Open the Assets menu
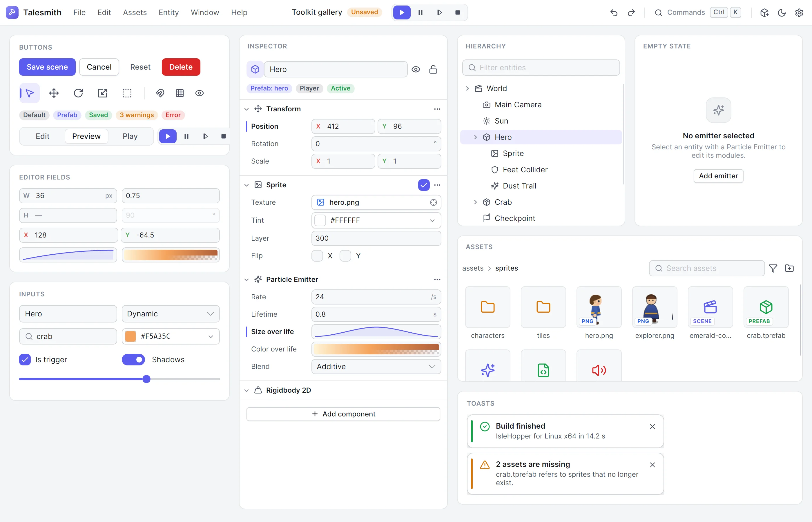Viewport: 812px width, 522px height. pyautogui.click(x=135, y=12)
